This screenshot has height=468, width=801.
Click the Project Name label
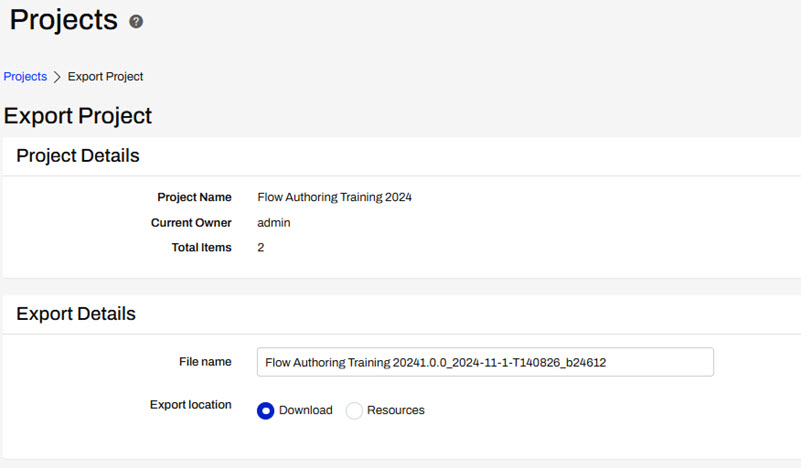coord(194,197)
